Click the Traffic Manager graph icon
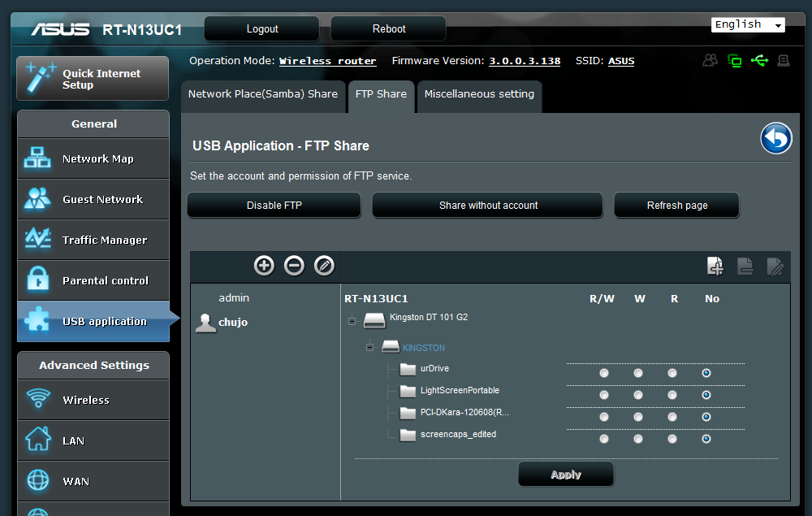This screenshot has height=516, width=812. pyautogui.click(x=38, y=238)
